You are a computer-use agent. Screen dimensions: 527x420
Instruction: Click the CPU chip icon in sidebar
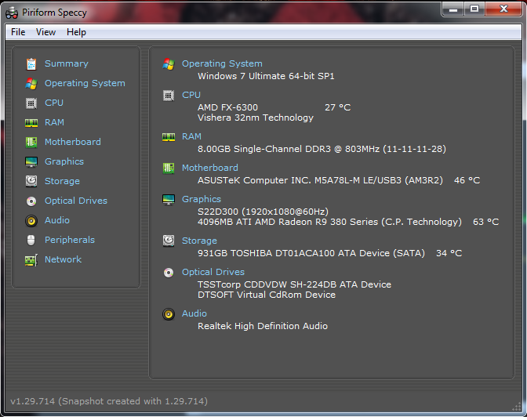(31, 103)
